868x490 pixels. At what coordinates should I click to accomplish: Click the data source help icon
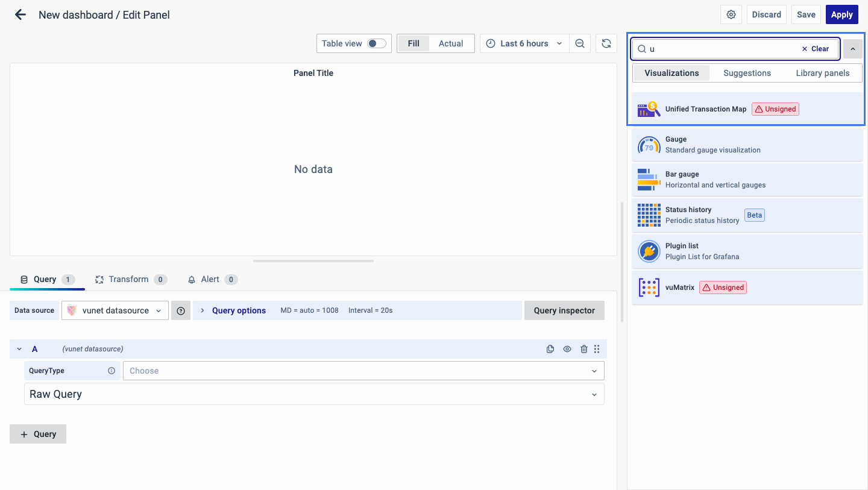pyautogui.click(x=180, y=310)
